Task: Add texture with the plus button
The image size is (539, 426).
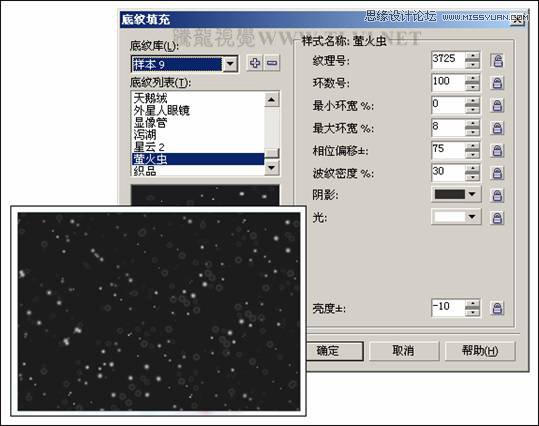Action: [255, 63]
